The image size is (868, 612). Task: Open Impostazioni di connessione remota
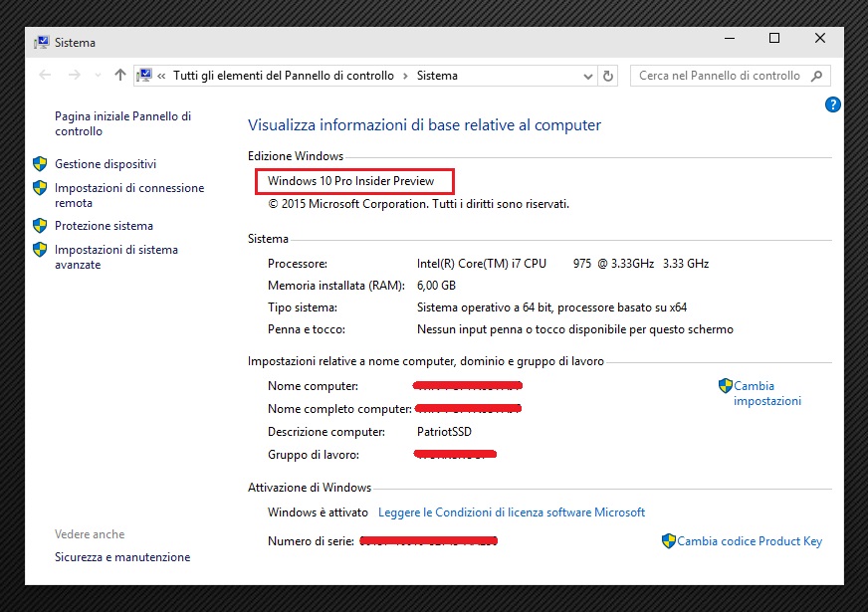click(129, 195)
